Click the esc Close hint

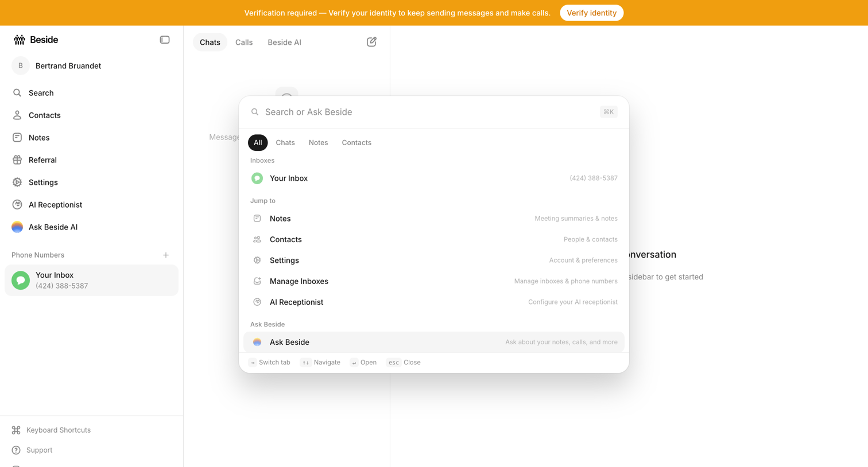[404, 363]
